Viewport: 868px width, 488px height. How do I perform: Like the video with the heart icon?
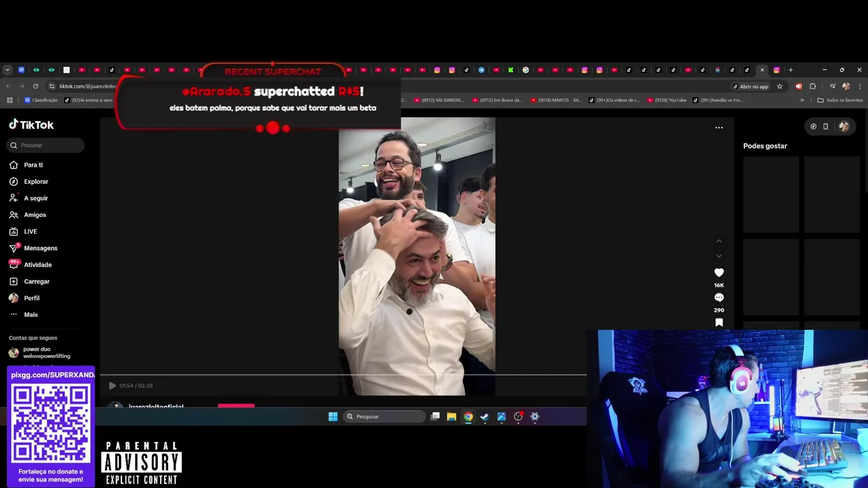719,272
